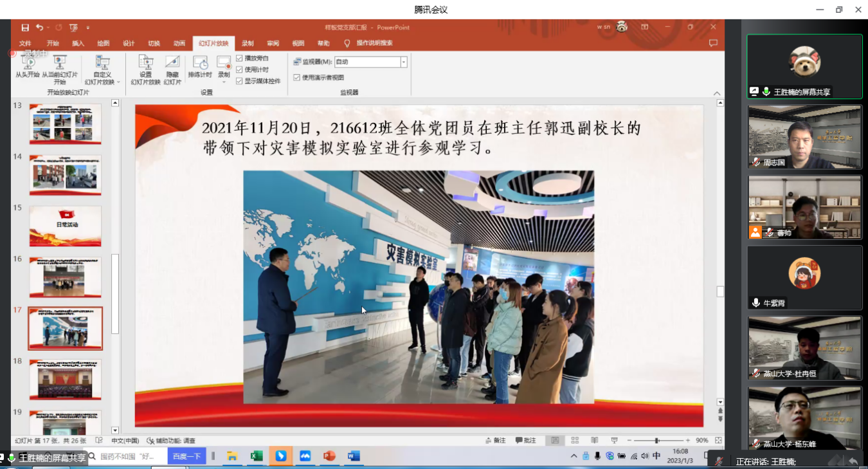
Task: Click the 隐藏幻灯片 icon
Action: click(172, 63)
